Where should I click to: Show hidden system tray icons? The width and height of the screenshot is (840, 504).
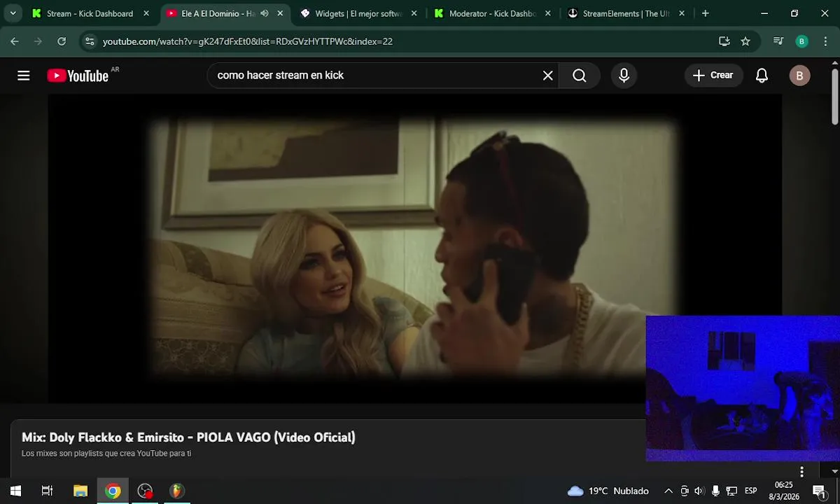668,491
